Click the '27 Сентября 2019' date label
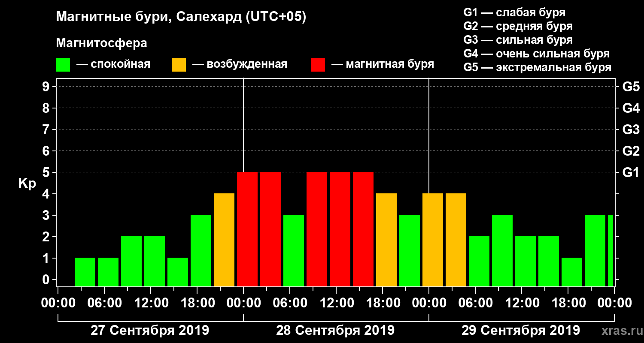 [x=150, y=331]
